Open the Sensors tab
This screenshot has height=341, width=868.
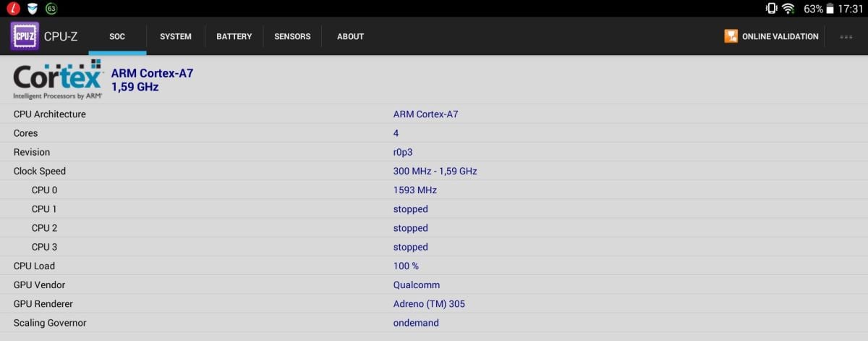click(292, 36)
